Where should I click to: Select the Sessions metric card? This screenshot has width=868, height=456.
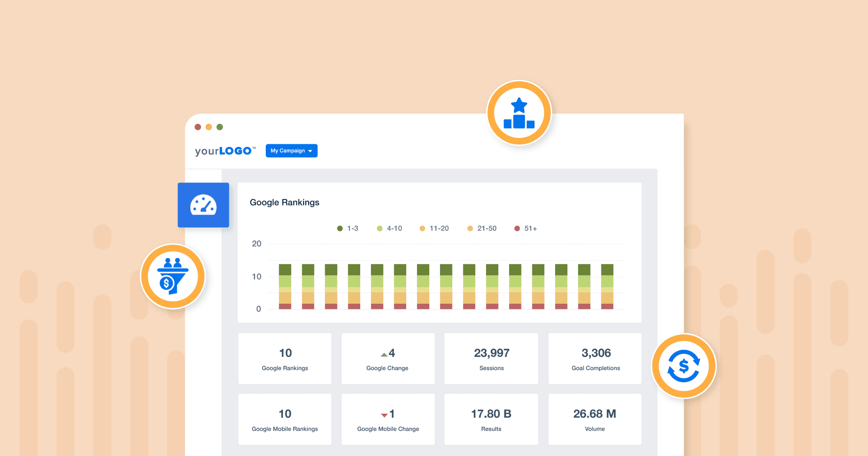(x=491, y=358)
